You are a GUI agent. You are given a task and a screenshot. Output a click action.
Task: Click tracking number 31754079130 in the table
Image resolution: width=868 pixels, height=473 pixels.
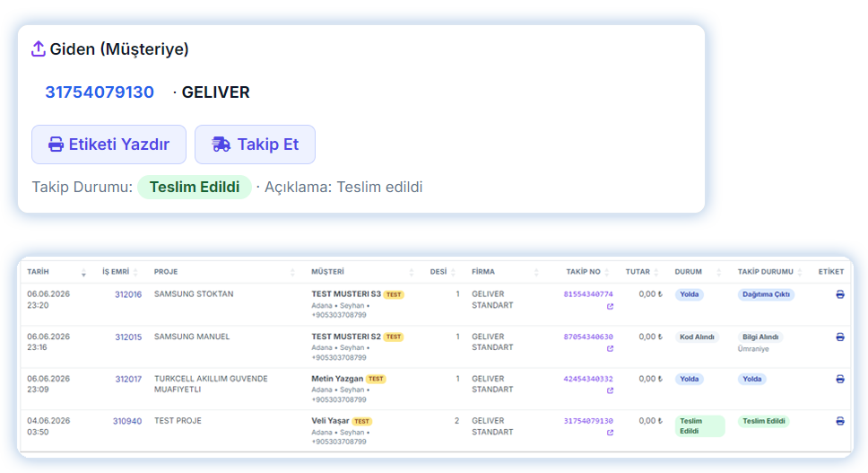(588, 421)
